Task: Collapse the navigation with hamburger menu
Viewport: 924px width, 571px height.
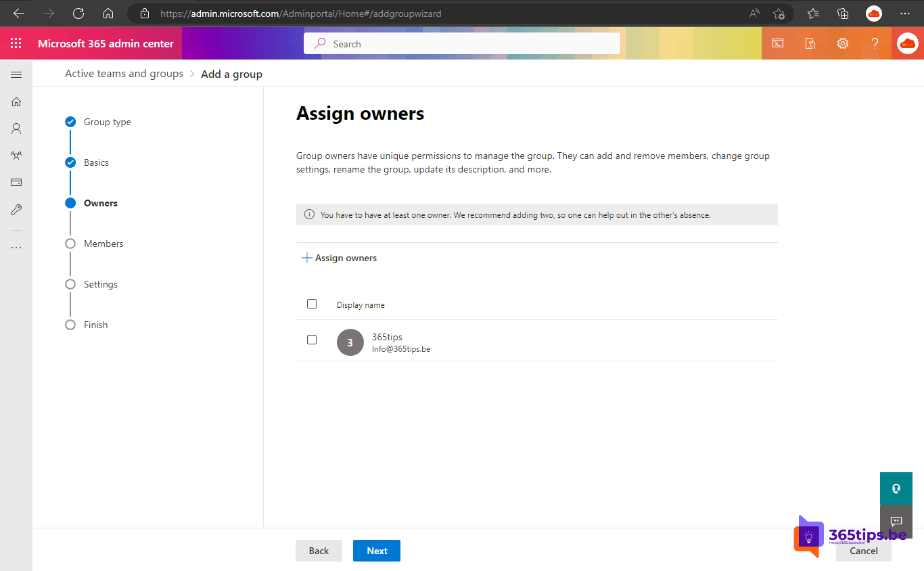Action: pyautogui.click(x=16, y=74)
